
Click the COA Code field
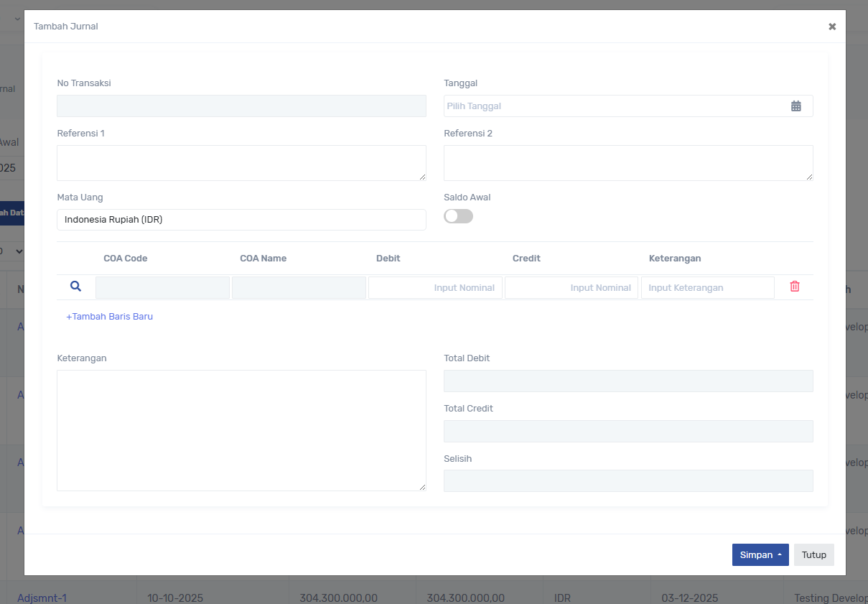click(162, 288)
